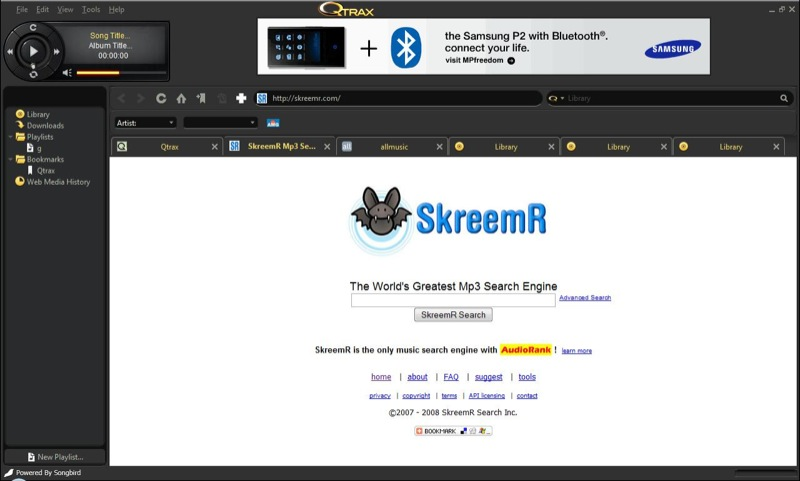
Task: Click the dimmed page icon in the toolbar
Action: tap(221, 98)
